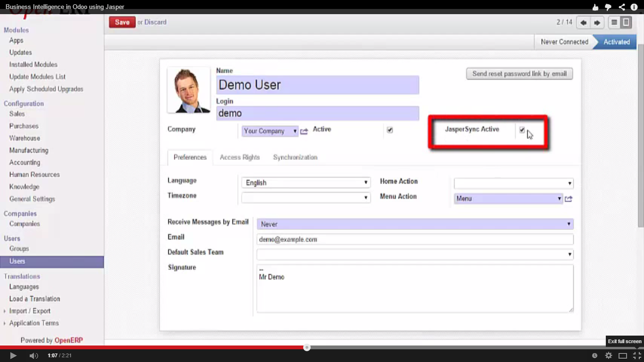Expand Import / Export menu
This screenshot has width=644, height=362.
[30, 311]
